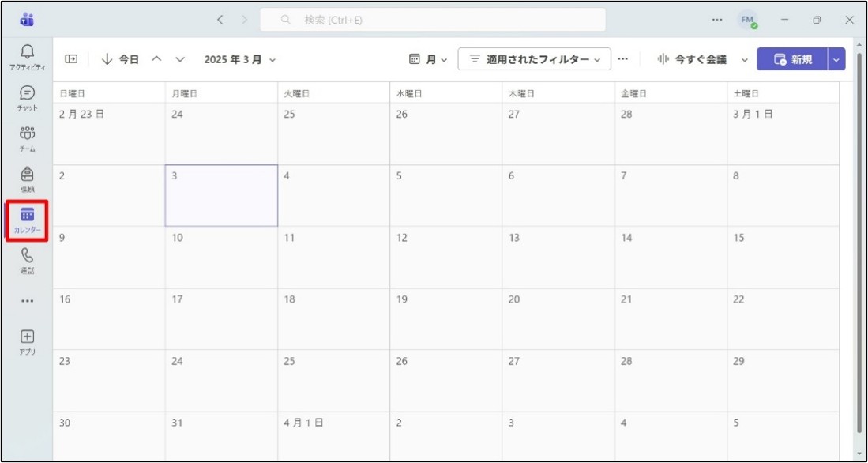
Task: Click the FM profile avatar
Action: pyautogui.click(x=746, y=20)
